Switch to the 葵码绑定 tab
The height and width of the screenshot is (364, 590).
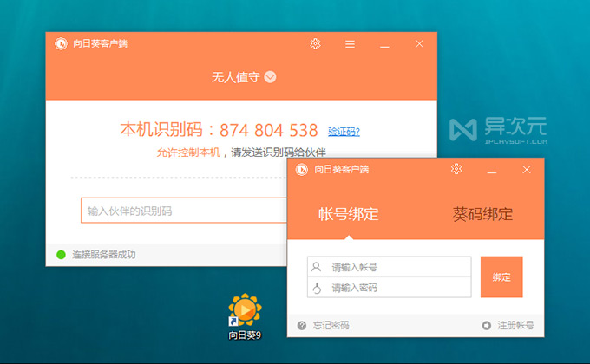pyautogui.click(x=482, y=214)
